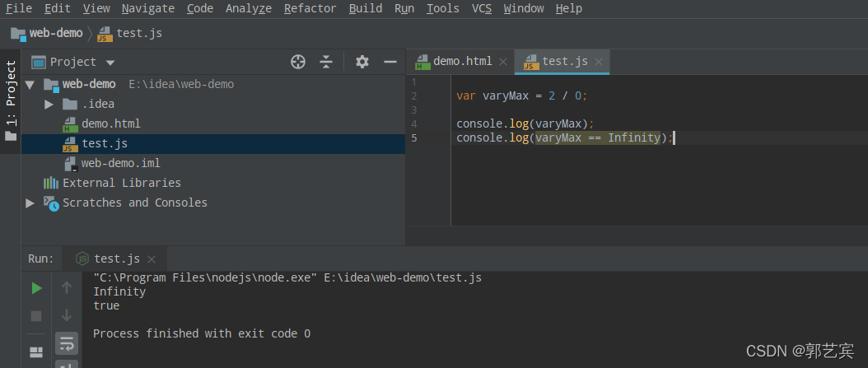Image resolution: width=868 pixels, height=368 pixels.
Task: Close the demo.html editor tab
Action: point(502,62)
